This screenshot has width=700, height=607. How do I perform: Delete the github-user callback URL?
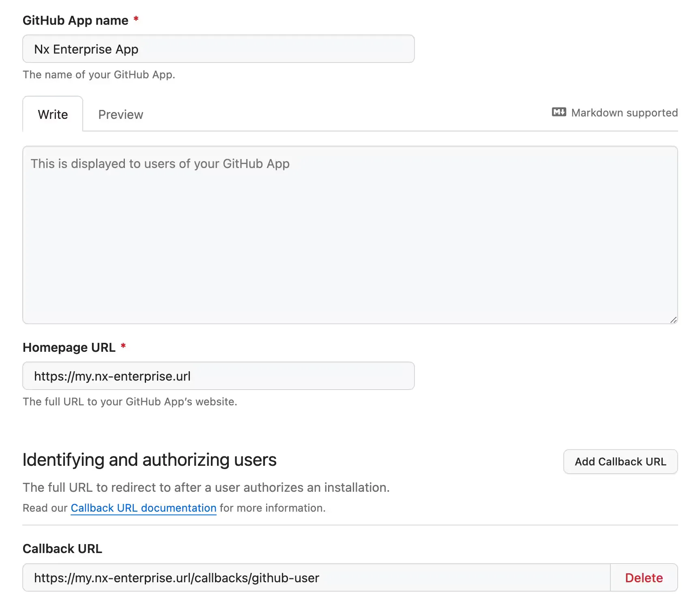click(x=644, y=577)
